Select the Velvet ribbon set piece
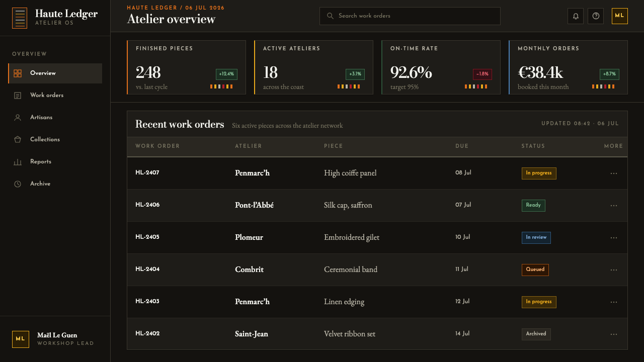 (350, 334)
